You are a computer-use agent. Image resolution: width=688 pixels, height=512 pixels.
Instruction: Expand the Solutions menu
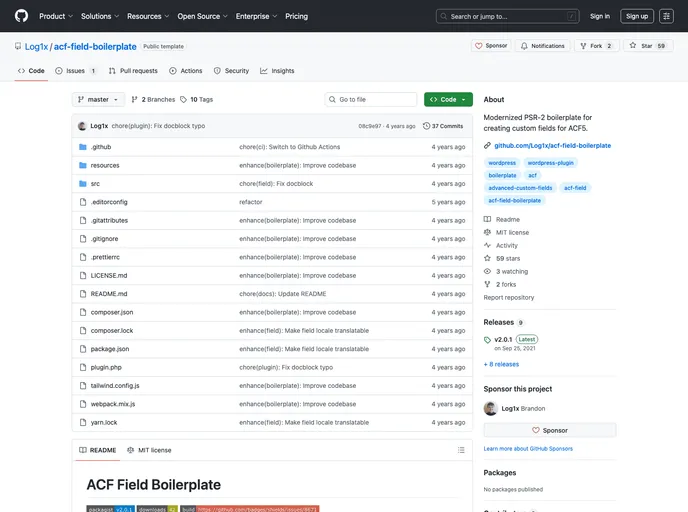tap(100, 16)
